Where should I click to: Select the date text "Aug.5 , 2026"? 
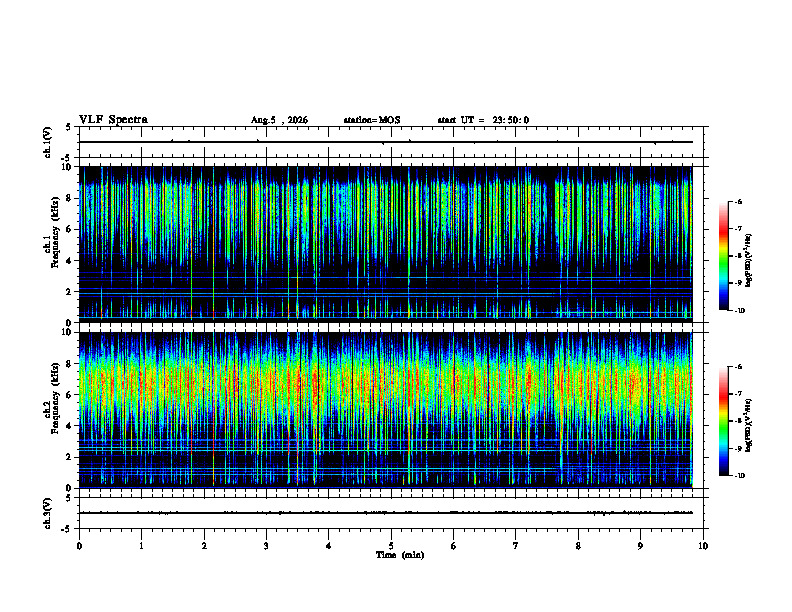click(279, 120)
